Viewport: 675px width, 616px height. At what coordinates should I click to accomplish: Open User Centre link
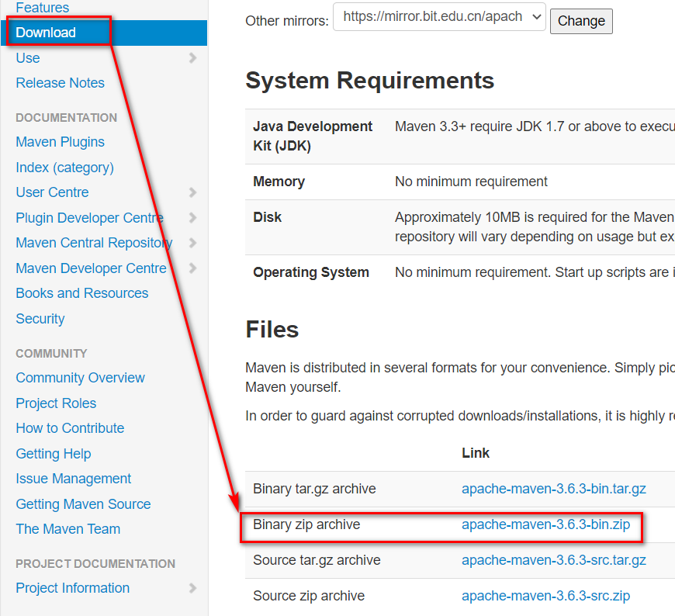point(52,192)
